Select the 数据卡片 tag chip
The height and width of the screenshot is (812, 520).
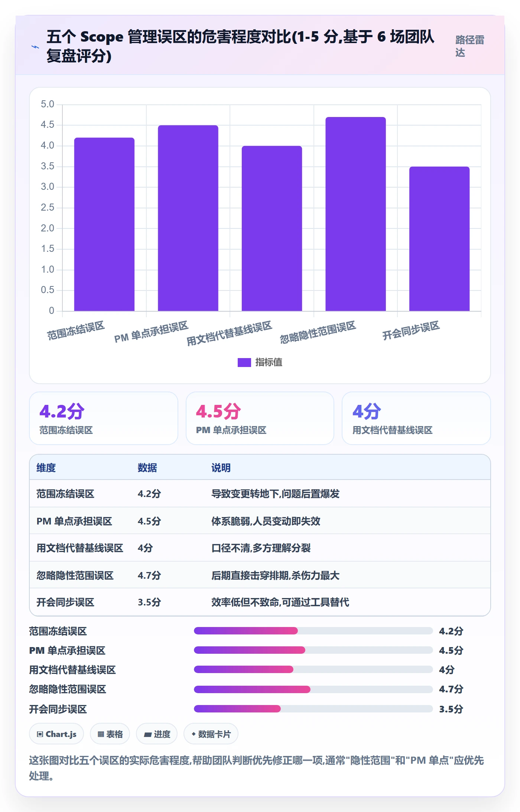(x=211, y=734)
